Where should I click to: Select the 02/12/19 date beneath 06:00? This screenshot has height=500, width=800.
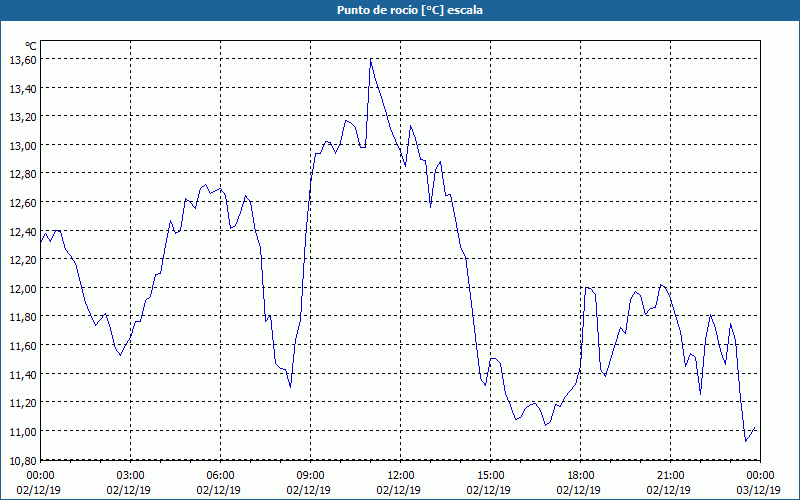point(218,490)
